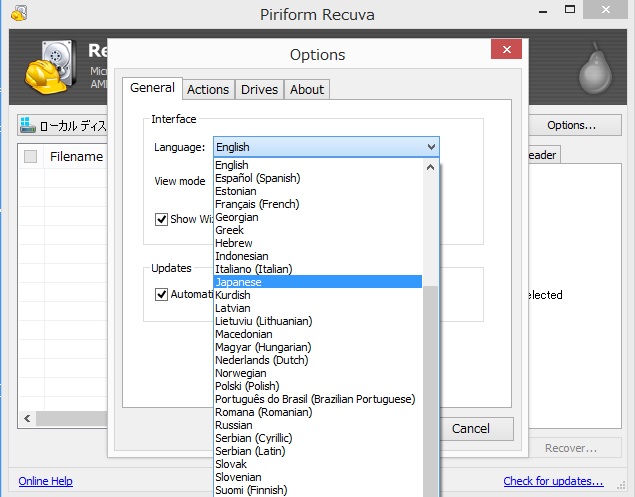Screen dimensions: 635x497
Task: Click the Recover... button
Action: 575,448
